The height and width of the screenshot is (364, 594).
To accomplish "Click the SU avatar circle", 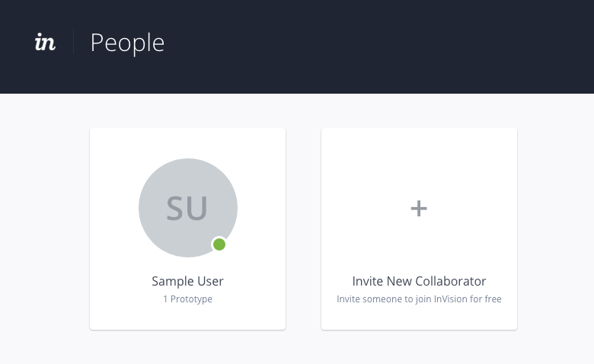I will click(187, 207).
